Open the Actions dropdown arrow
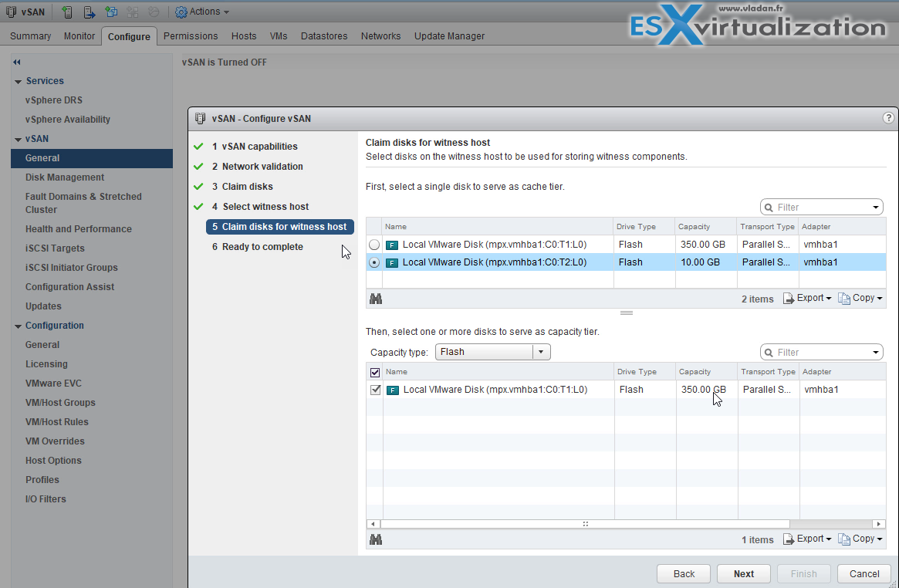The image size is (899, 588). click(226, 12)
